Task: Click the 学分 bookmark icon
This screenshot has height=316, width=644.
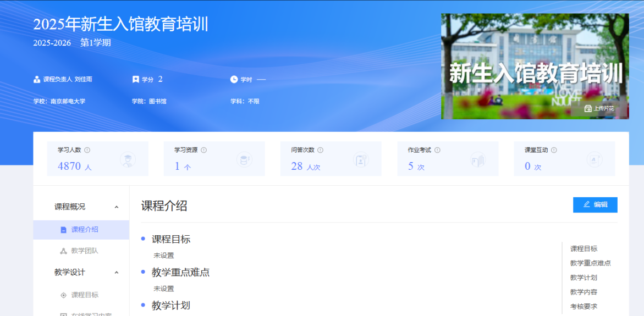Action: tap(136, 80)
